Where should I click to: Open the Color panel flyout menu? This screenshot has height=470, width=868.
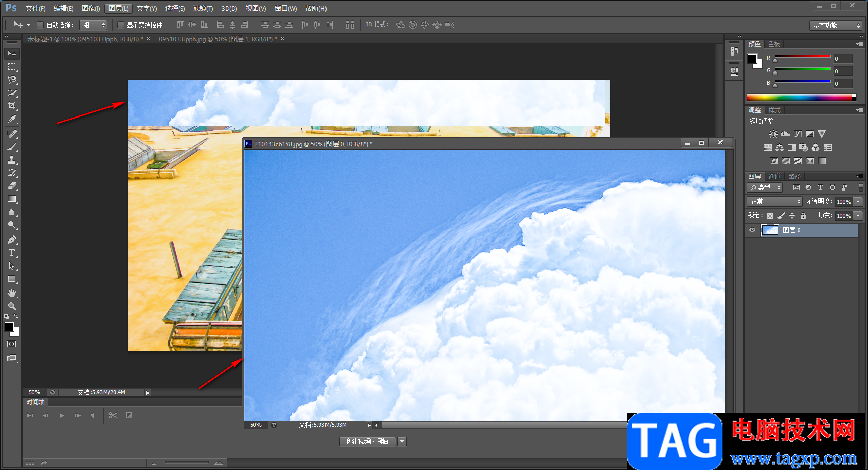click(x=860, y=44)
